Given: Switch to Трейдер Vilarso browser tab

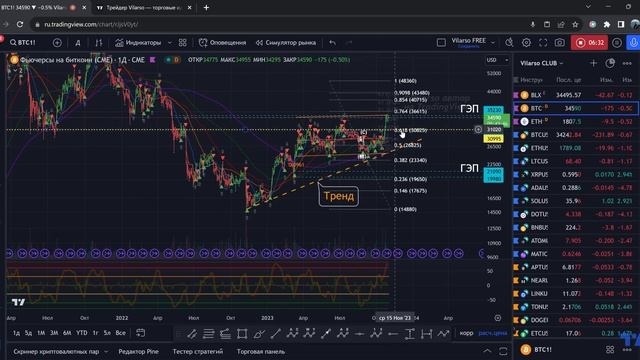Looking at the screenshot, I should tap(144, 7).
